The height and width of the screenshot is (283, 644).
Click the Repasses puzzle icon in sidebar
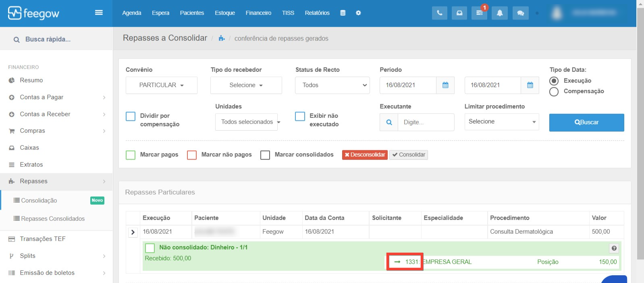12,181
